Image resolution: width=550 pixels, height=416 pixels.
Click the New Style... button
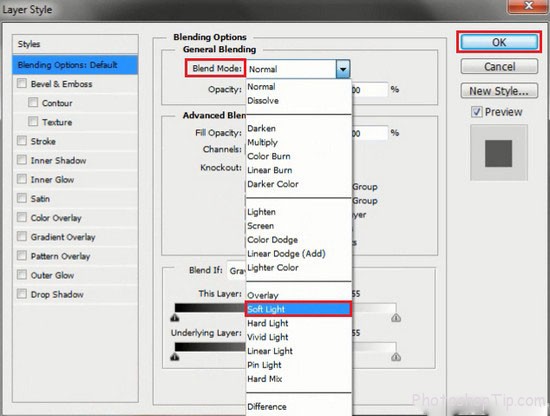[499, 91]
